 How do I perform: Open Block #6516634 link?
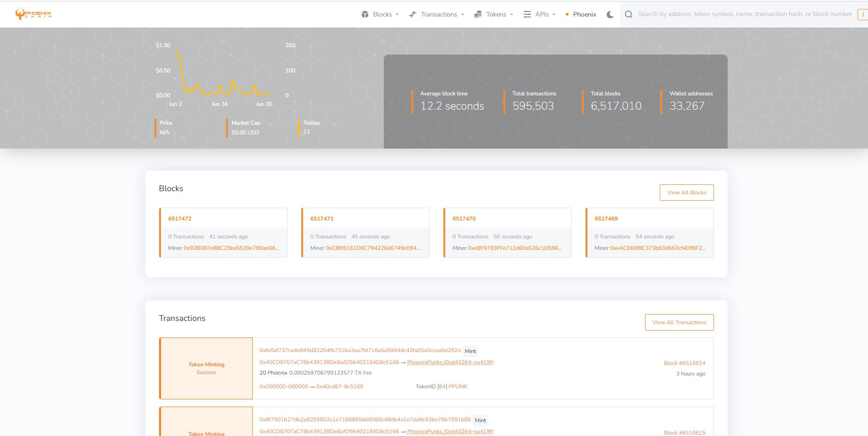point(685,363)
